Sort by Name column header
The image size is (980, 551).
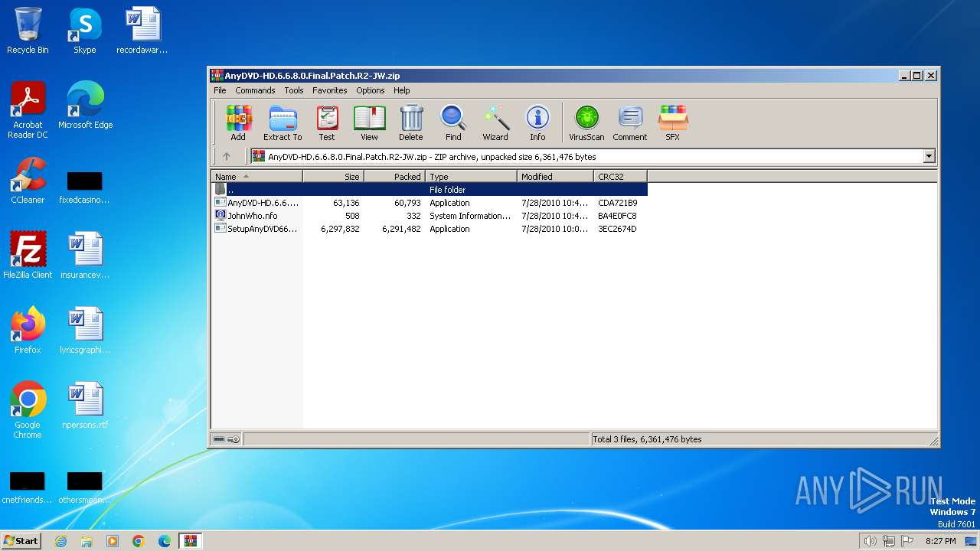point(256,177)
